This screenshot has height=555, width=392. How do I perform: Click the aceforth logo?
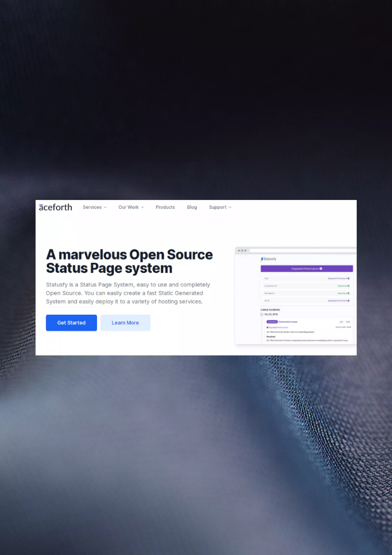pyautogui.click(x=55, y=207)
